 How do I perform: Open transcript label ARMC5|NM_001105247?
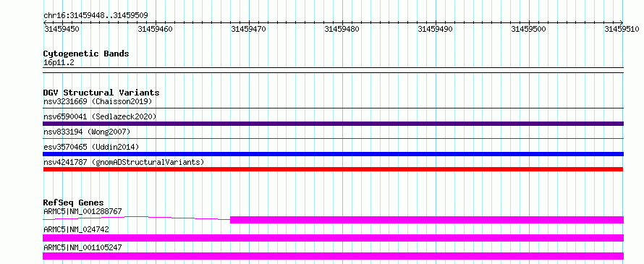point(82,247)
